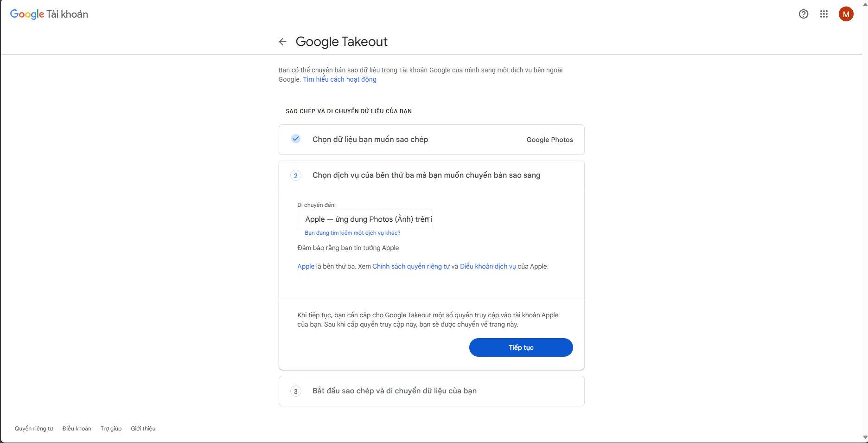Open the account avatar M
The image size is (868, 443).
(x=846, y=14)
